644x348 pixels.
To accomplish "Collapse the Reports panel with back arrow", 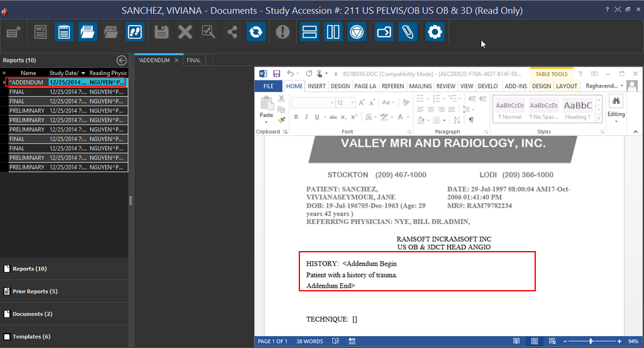I will pyautogui.click(x=121, y=60).
